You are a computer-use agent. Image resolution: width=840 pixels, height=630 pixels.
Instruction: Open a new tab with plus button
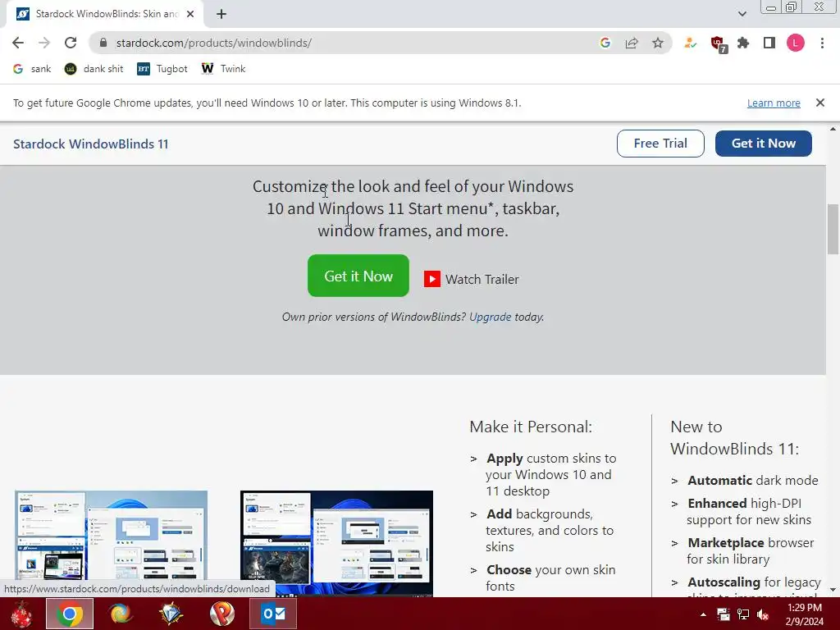pyautogui.click(x=221, y=14)
